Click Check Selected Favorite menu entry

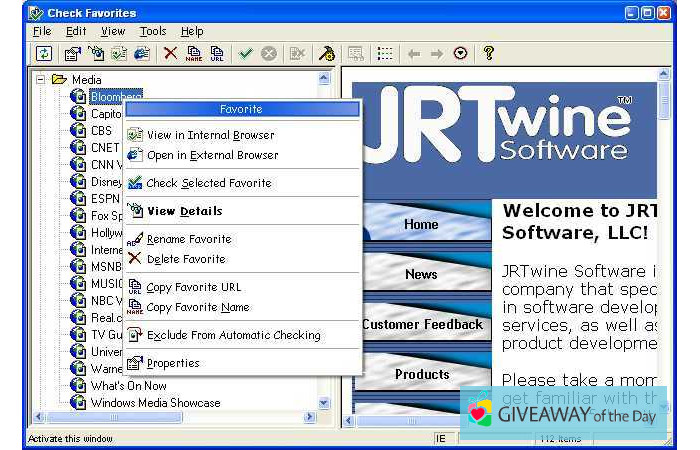pos(208,183)
